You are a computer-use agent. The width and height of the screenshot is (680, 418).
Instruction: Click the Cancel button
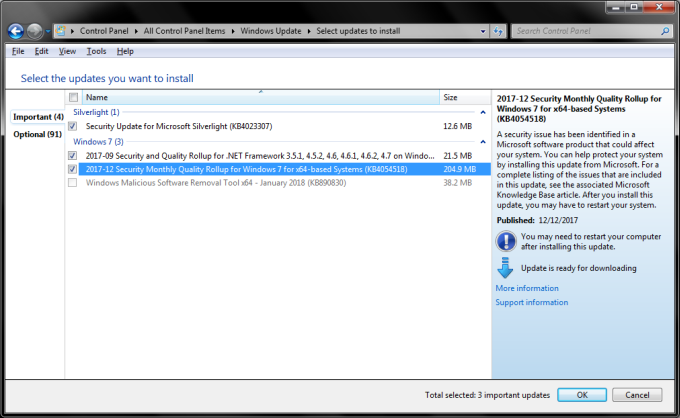637,395
